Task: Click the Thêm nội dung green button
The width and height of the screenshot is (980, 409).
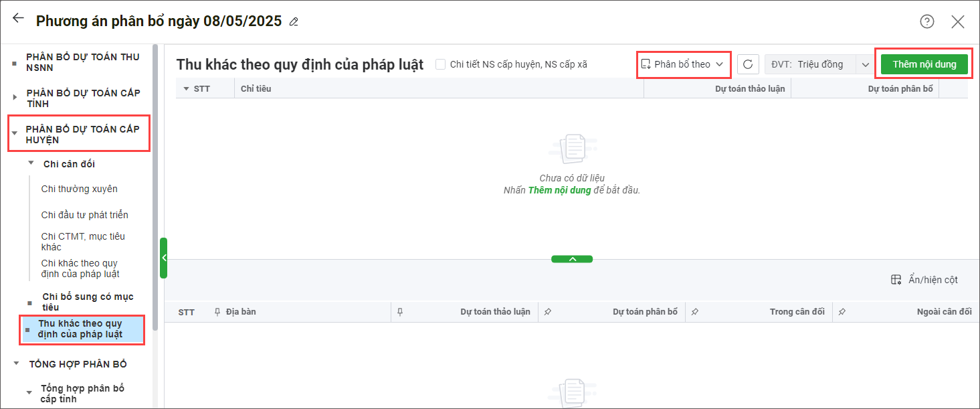Action: pos(924,64)
